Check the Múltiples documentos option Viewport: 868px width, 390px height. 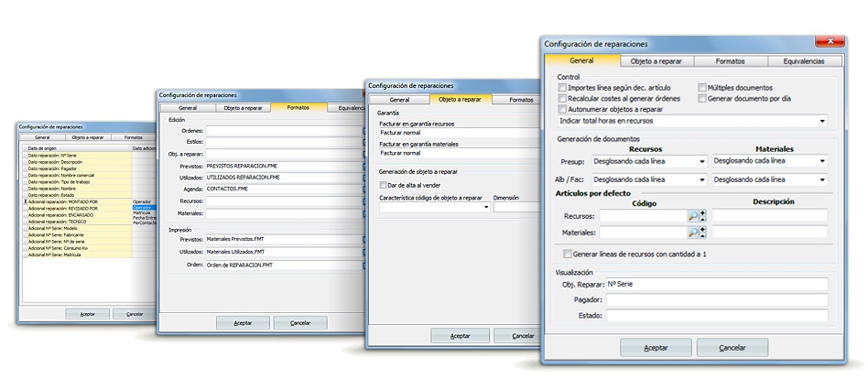(x=703, y=88)
